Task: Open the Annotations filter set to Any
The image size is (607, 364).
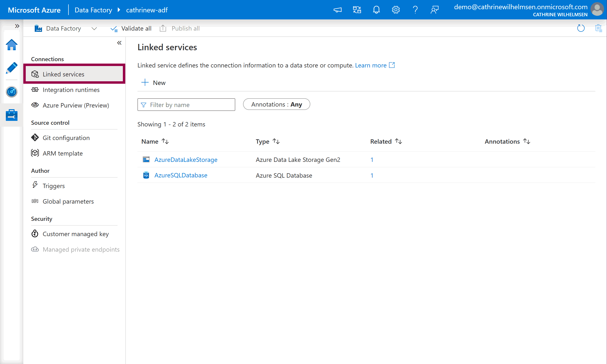Action: pyautogui.click(x=276, y=105)
